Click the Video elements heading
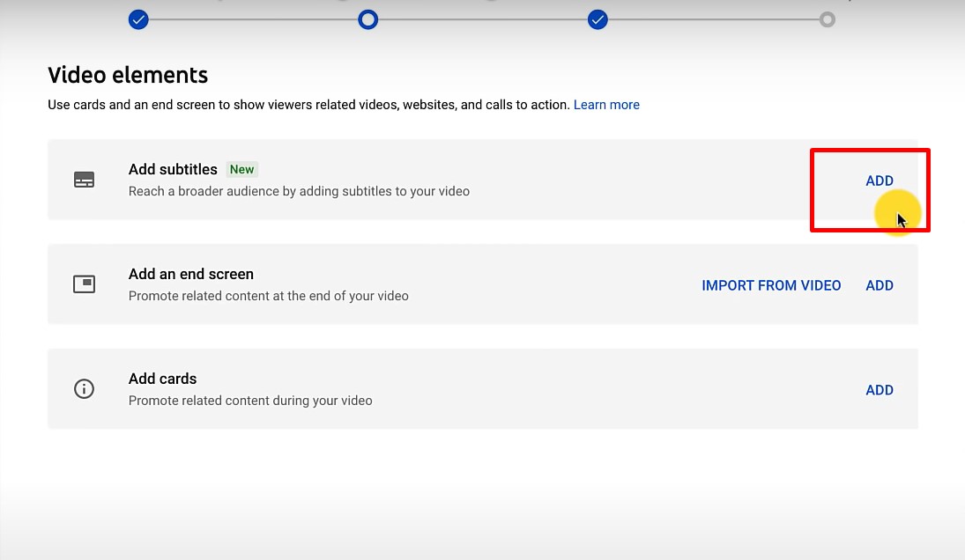Image resolution: width=965 pixels, height=560 pixels. pyautogui.click(x=128, y=75)
